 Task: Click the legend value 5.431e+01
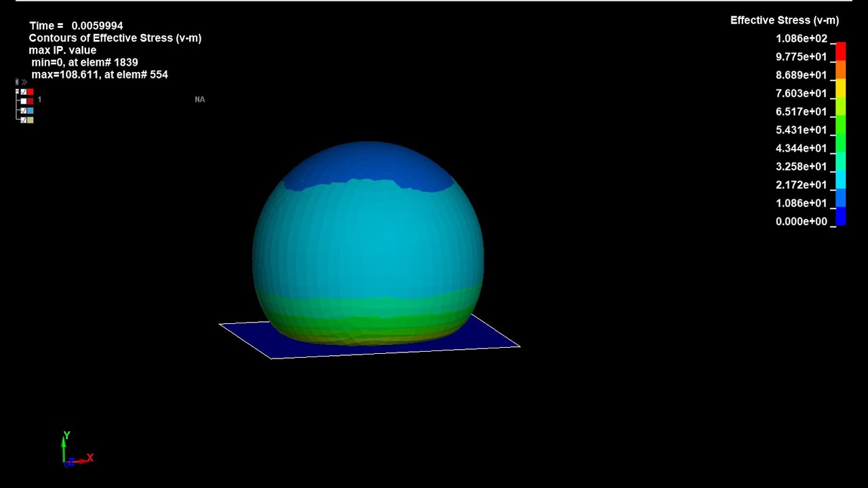click(802, 130)
